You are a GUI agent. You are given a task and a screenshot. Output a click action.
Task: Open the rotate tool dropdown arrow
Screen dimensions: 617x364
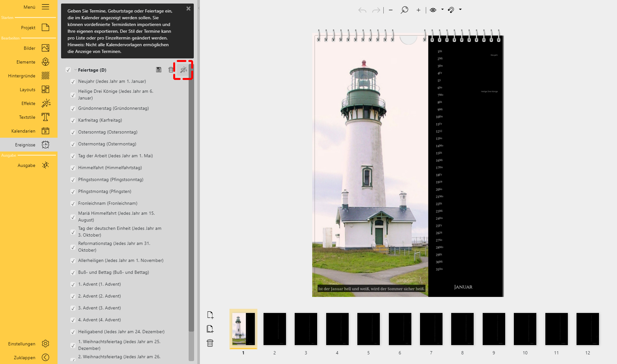coord(460,10)
